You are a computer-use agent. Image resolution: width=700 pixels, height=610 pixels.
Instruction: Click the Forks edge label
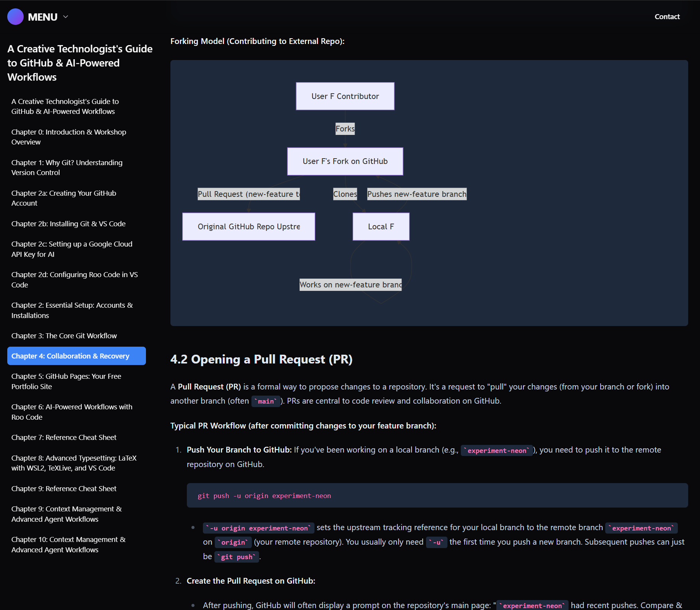pyautogui.click(x=345, y=129)
